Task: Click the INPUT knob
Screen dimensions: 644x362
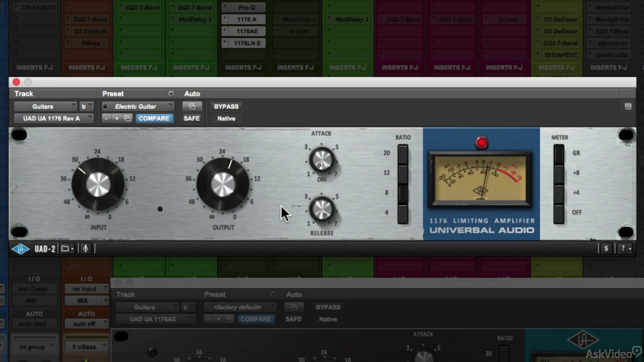Action: (x=98, y=185)
